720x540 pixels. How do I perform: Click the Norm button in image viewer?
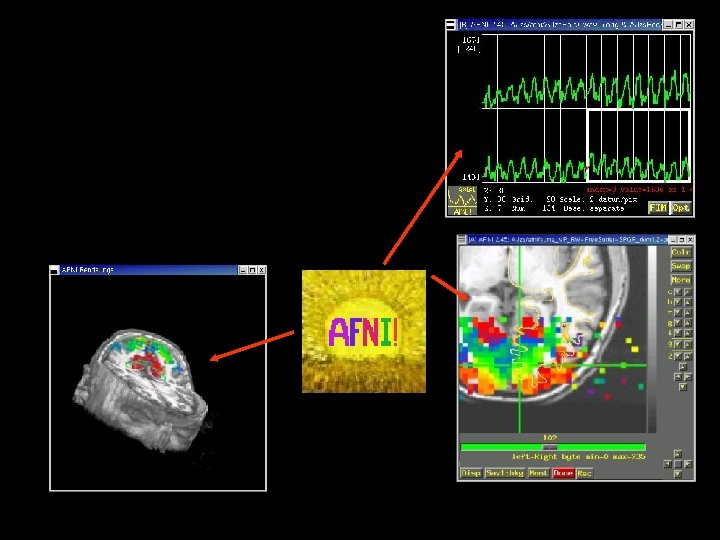681,280
